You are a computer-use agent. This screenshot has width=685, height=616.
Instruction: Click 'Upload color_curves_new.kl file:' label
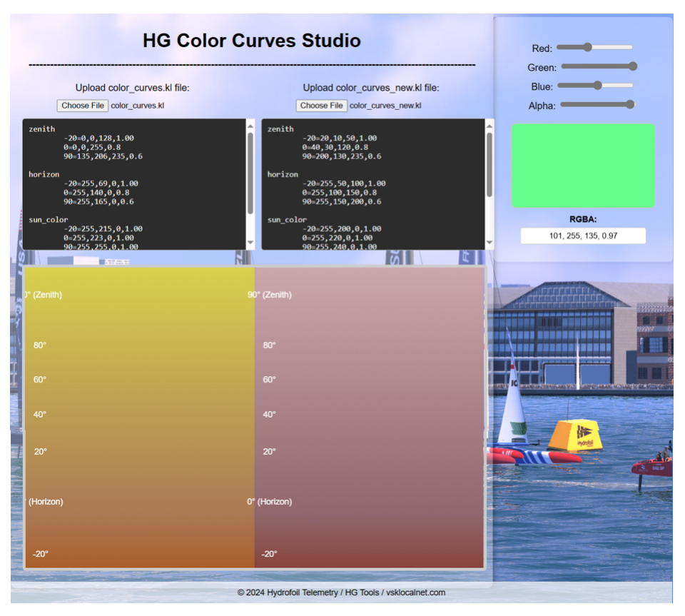(371, 88)
